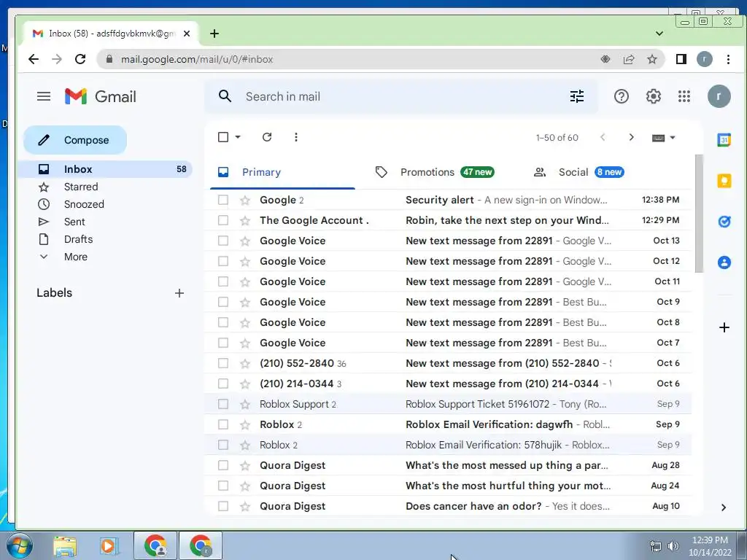This screenshot has height=560, width=747.
Task: Check the Google Voice Oct 13 email
Action: pyautogui.click(x=223, y=241)
